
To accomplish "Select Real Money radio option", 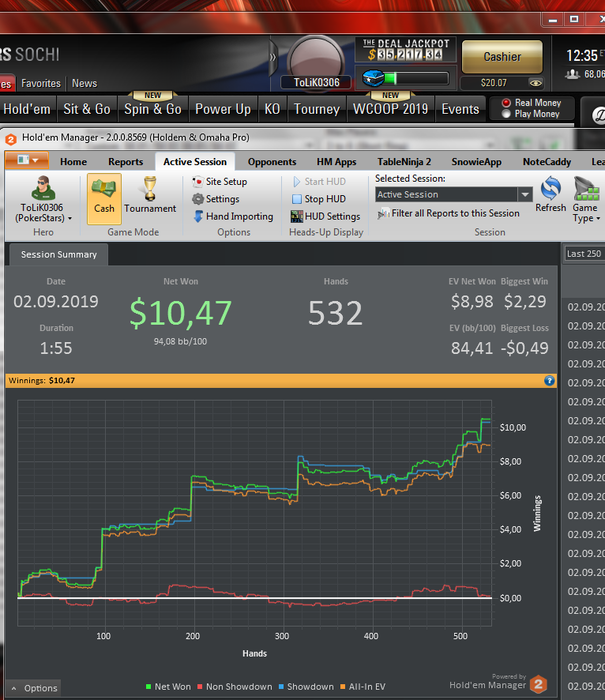I will point(506,103).
